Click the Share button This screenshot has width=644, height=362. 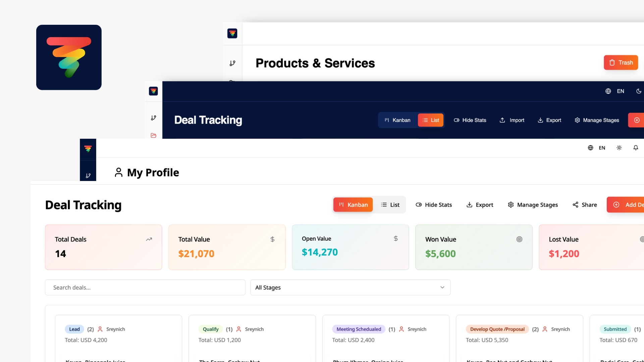[x=585, y=205]
